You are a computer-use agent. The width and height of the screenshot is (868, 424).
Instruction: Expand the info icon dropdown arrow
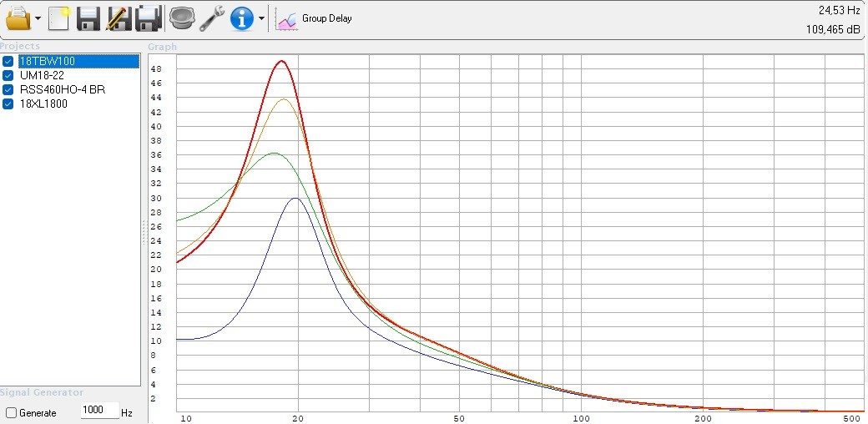[x=261, y=18]
